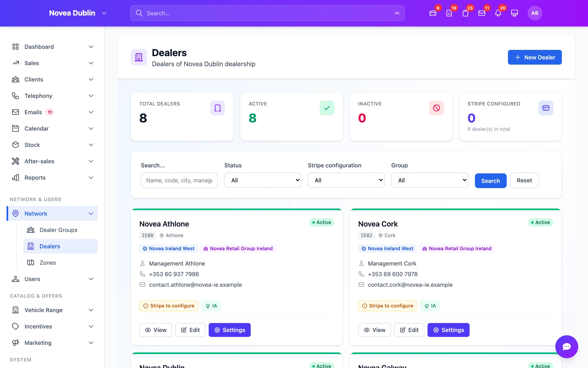Click the Active status badge on Novea Cork
This screenshot has height=368, width=588.
540,222
